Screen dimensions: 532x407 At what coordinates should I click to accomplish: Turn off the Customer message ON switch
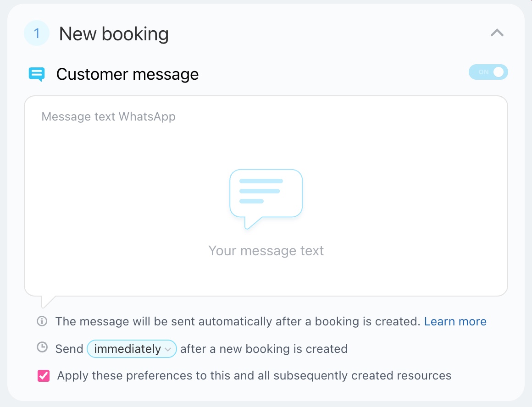click(488, 72)
